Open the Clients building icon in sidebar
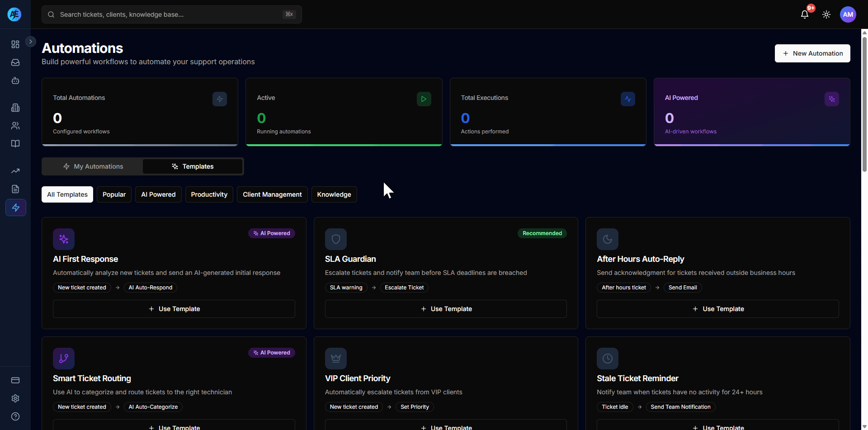The height and width of the screenshot is (430, 868). pyautogui.click(x=15, y=108)
